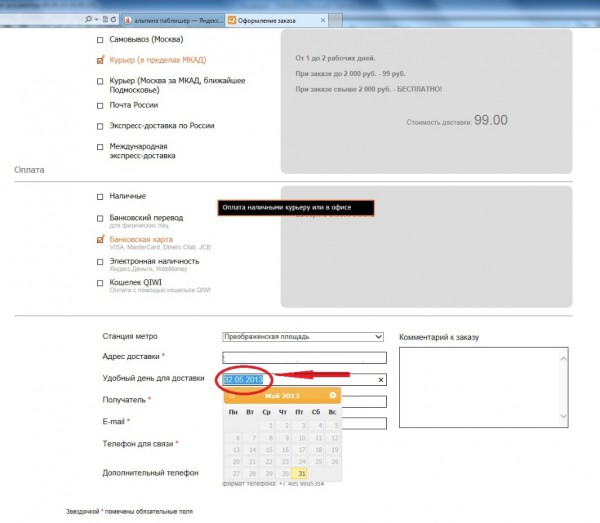Click the comment box scroll up arrow
Viewport: 600px width, 523px height.
click(x=563, y=358)
